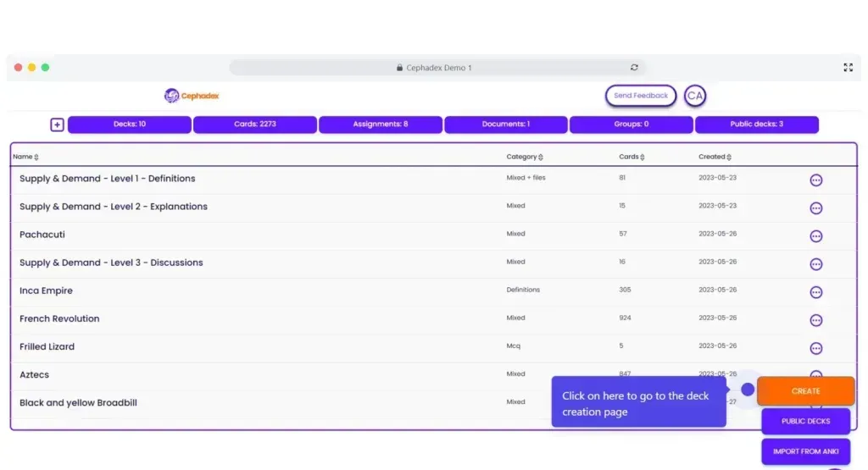Open more options for French Revolution deck

[x=816, y=321]
